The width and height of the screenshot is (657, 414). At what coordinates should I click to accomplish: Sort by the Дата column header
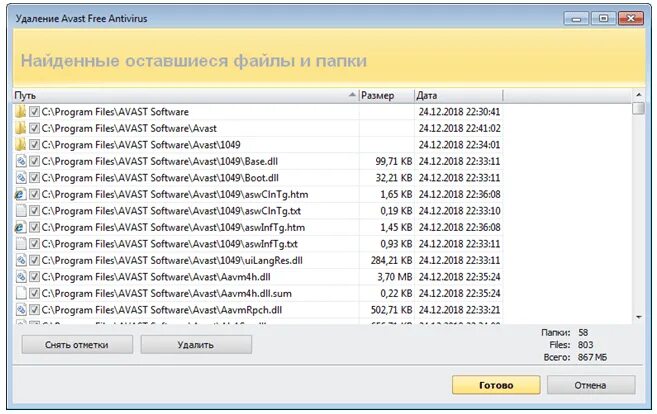(x=520, y=96)
